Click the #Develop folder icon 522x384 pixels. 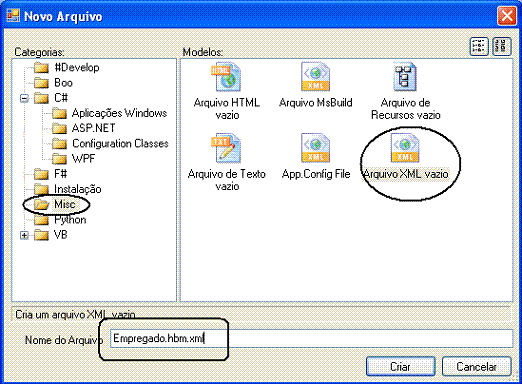coord(41,68)
